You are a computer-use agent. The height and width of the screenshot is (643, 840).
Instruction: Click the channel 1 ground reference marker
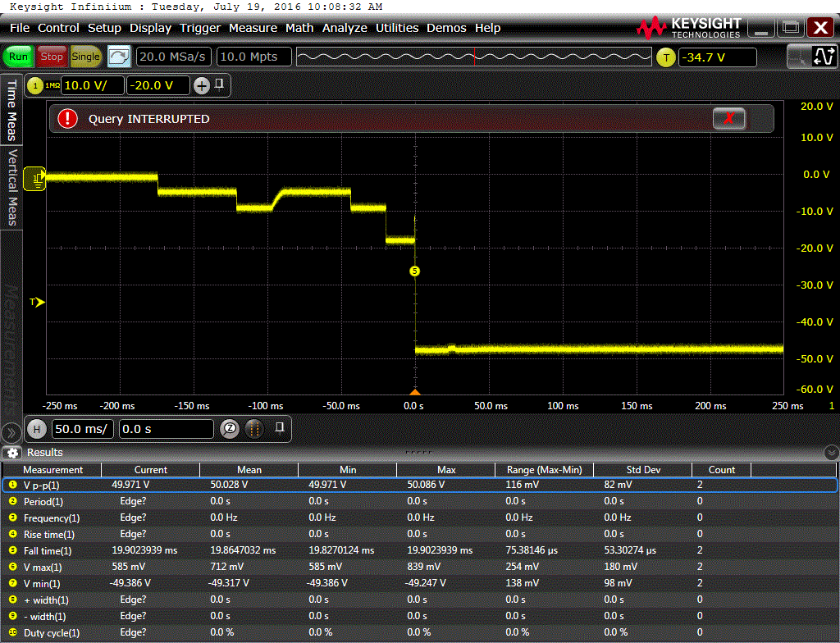point(35,179)
